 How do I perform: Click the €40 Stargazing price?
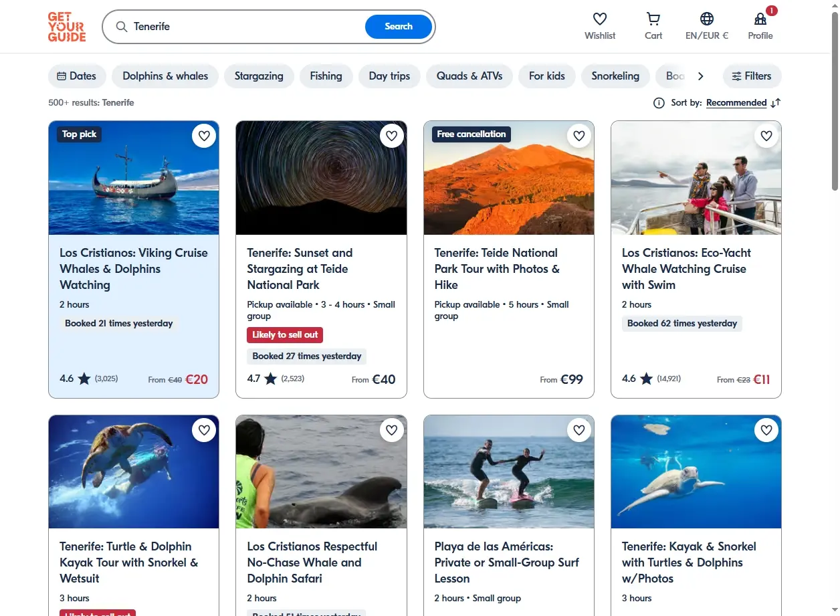click(384, 379)
